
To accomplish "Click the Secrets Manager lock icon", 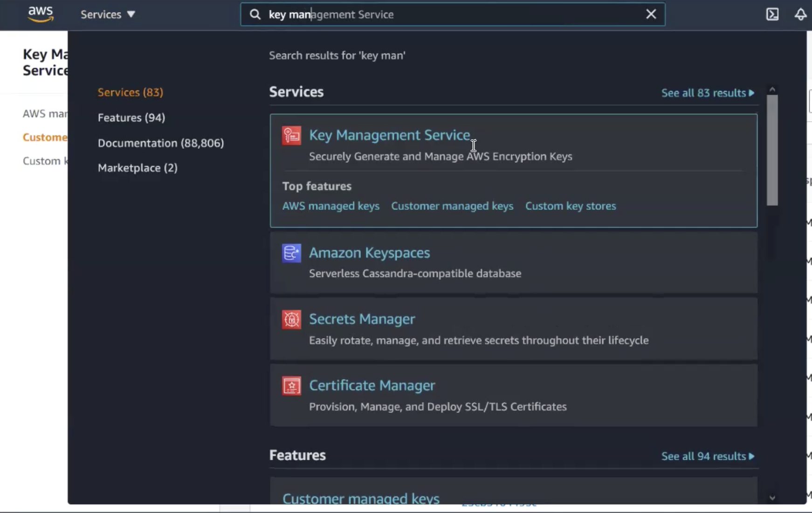I will tap(291, 320).
